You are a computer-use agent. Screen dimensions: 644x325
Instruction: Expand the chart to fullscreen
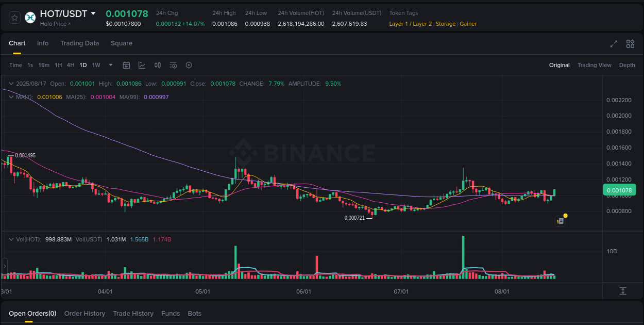614,44
